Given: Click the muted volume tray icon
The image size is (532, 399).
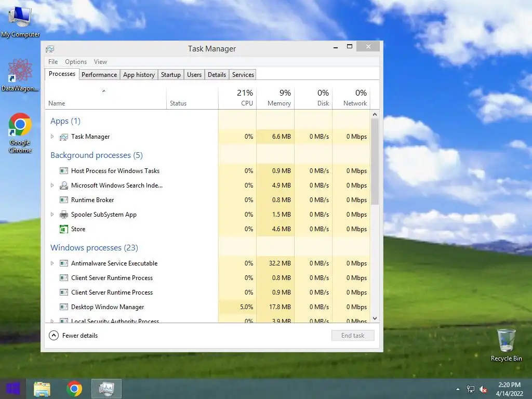Looking at the screenshot, I should click(483, 389).
